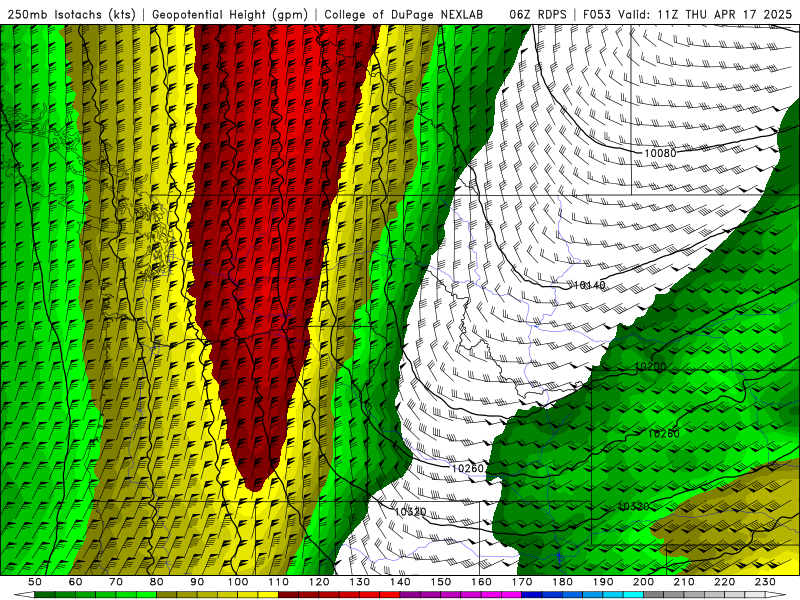Viewport: 800px width, 600px height.
Task: Pick the dark red swatch right of 110
Action: pyautogui.click(x=288, y=595)
